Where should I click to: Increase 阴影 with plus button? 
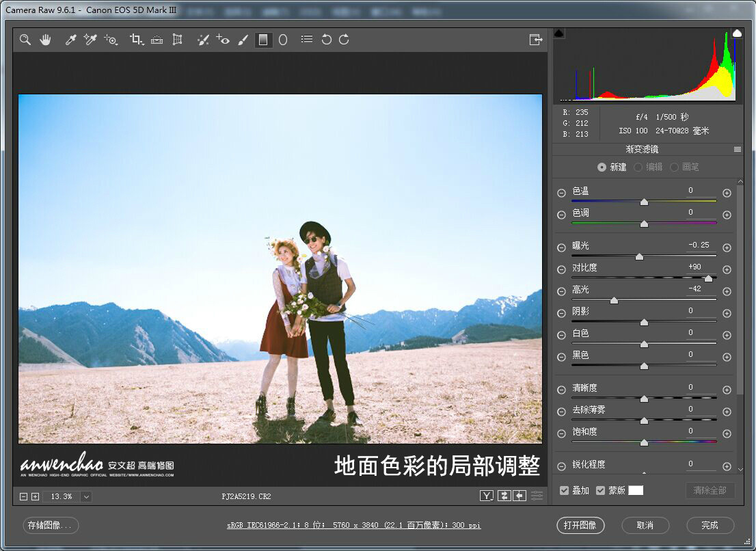[727, 313]
